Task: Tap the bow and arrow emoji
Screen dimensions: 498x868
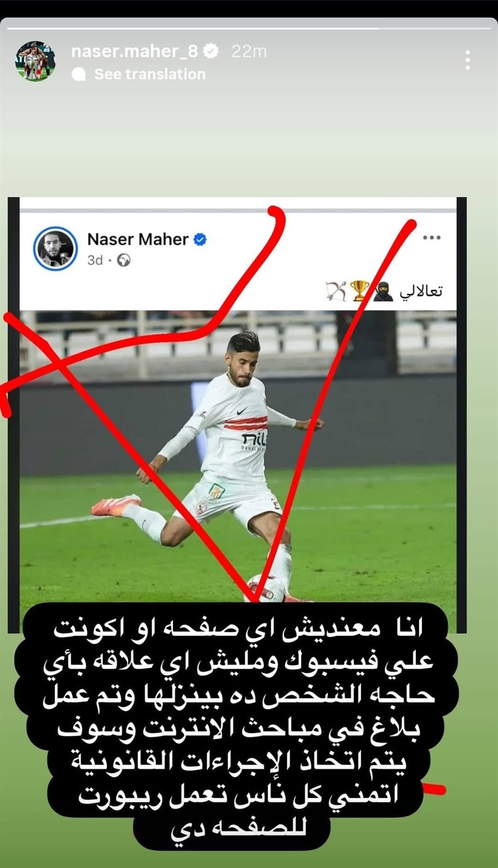Action: point(336,291)
